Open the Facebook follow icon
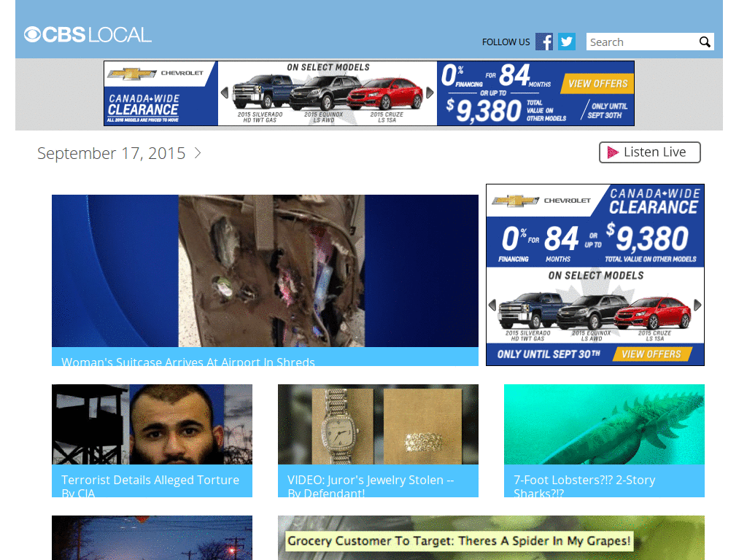The height and width of the screenshot is (560, 747). click(544, 42)
